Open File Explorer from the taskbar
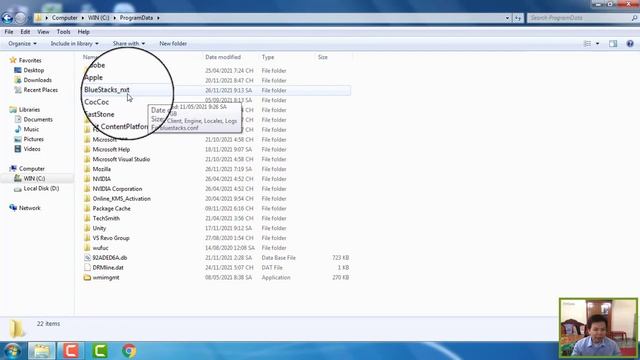 tap(41, 351)
